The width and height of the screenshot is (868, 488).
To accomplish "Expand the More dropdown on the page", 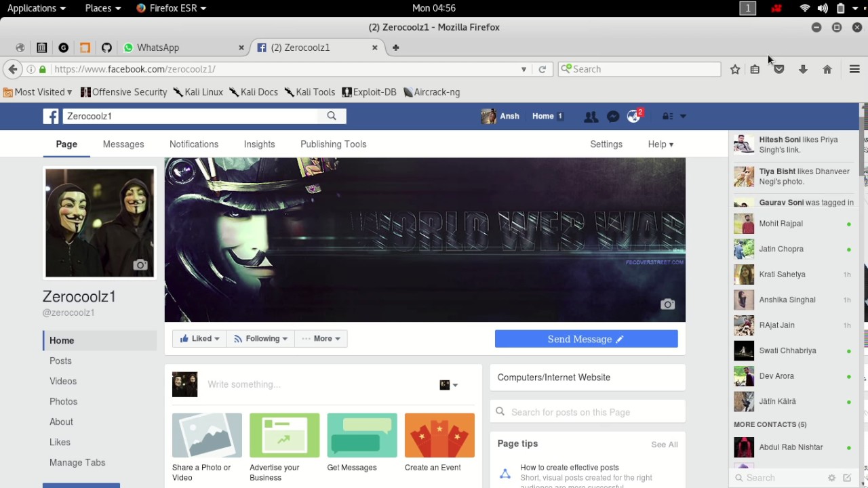I will [x=321, y=339].
